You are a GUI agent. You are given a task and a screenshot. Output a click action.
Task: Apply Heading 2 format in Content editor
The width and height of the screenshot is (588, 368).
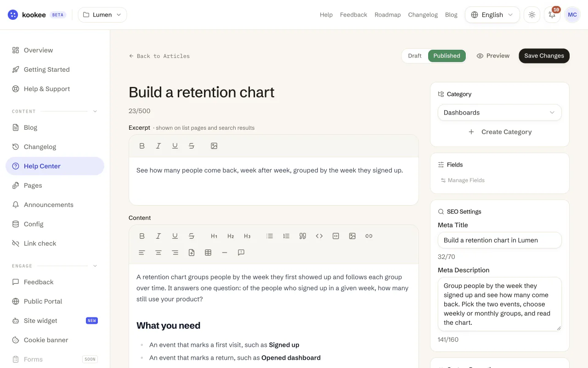click(231, 236)
